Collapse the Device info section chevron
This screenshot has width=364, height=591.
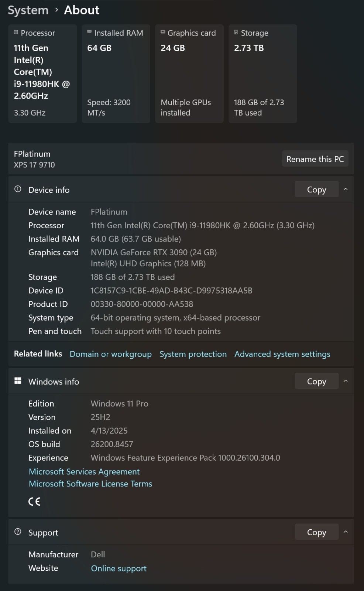coord(346,189)
